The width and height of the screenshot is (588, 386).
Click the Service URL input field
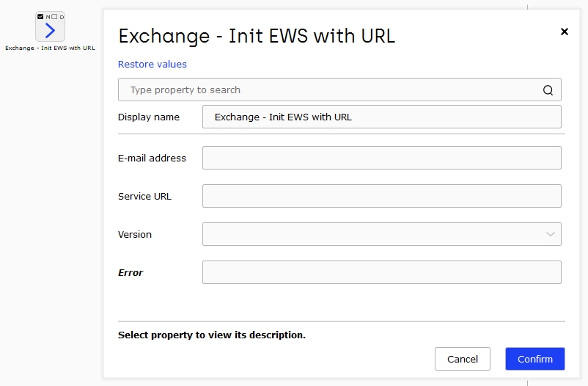[382, 196]
